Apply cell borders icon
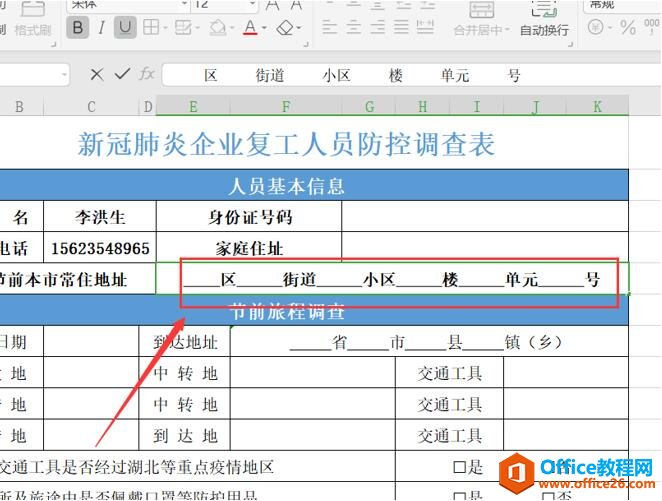The height and width of the screenshot is (501, 662). 151,27
